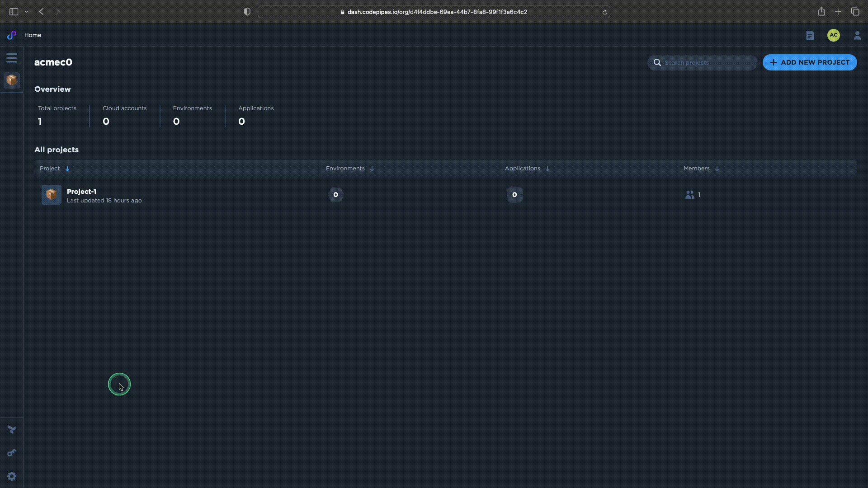Click the Home menu item
Image resolution: width=868 pixels, height=488 pixels.
[32, 34]
